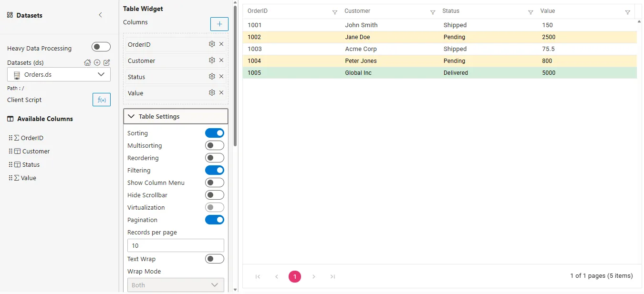
Task: Disable the Pagination toggle
Action: pyautogui.click(x=215, y=220)
